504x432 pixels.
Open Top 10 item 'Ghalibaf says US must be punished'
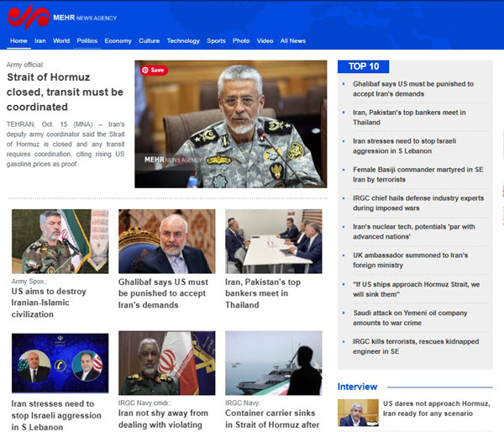(413, 89)
